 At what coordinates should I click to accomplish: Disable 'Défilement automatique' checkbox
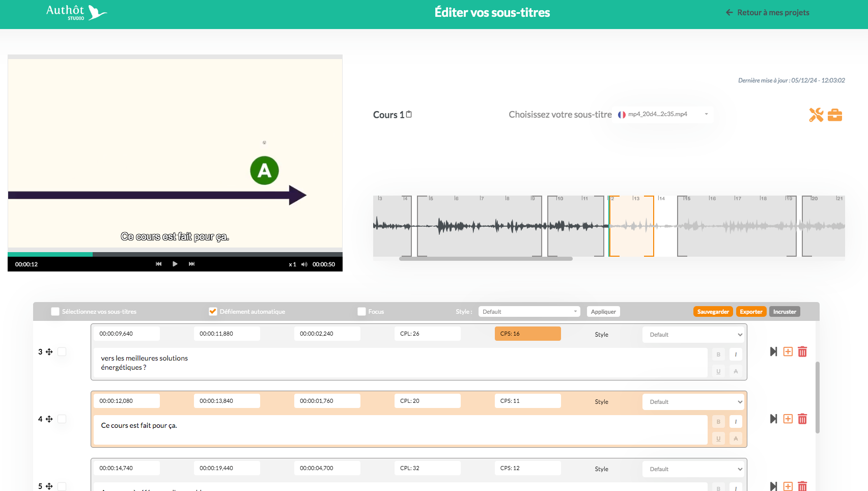coord(213,312)
